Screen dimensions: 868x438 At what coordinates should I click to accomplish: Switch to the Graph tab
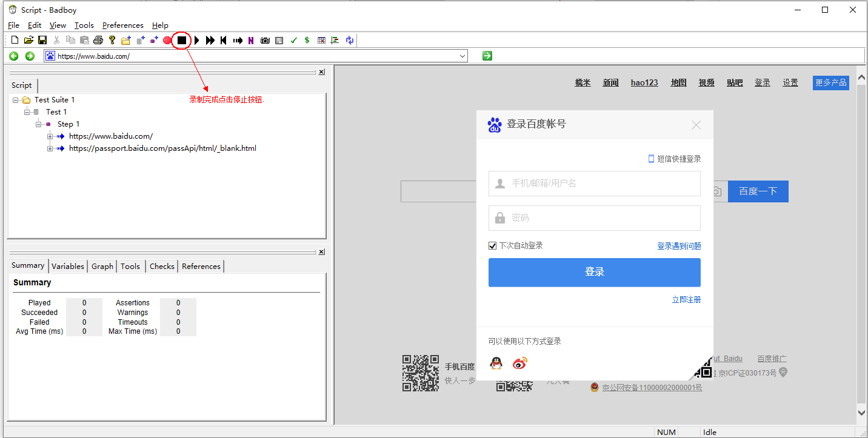coord(102,266)
